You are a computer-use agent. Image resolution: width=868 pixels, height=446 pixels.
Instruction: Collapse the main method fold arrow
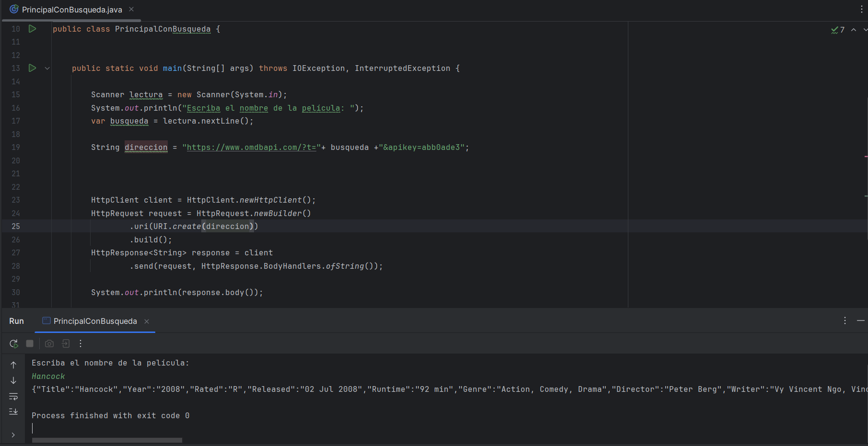tap(47, 69)
